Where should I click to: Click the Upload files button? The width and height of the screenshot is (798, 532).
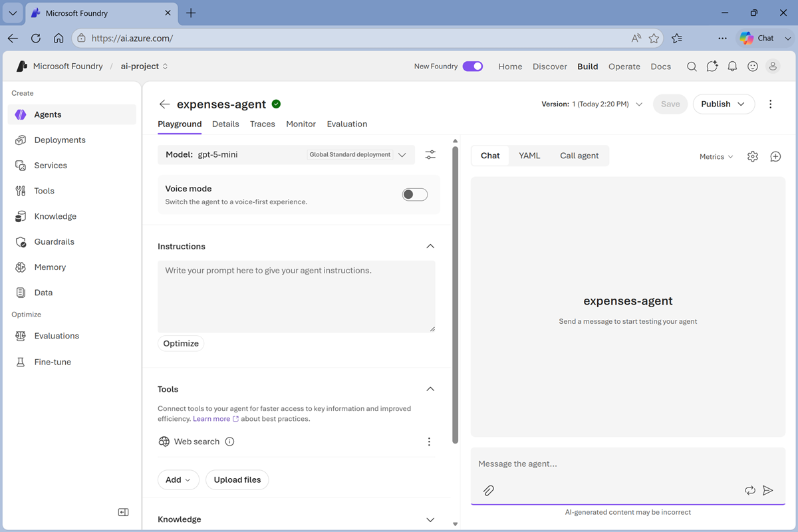237,479
